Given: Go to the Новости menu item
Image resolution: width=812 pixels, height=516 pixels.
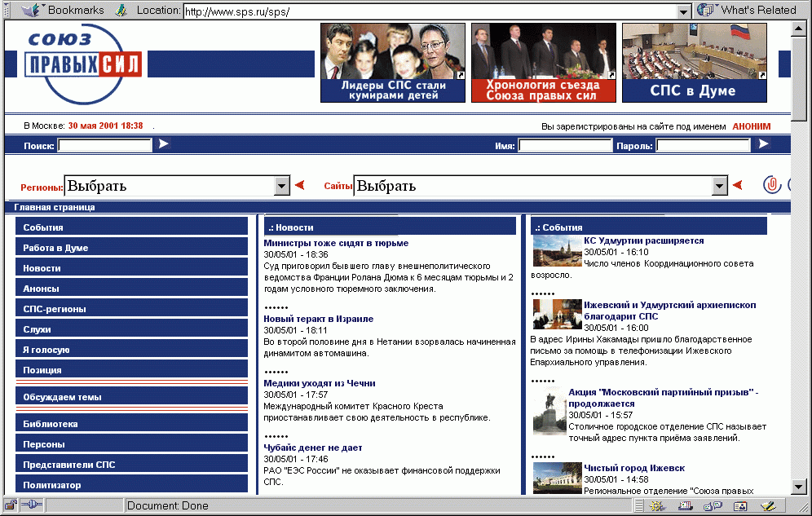Looking at the screenshot, I should [x=131, y=268].
